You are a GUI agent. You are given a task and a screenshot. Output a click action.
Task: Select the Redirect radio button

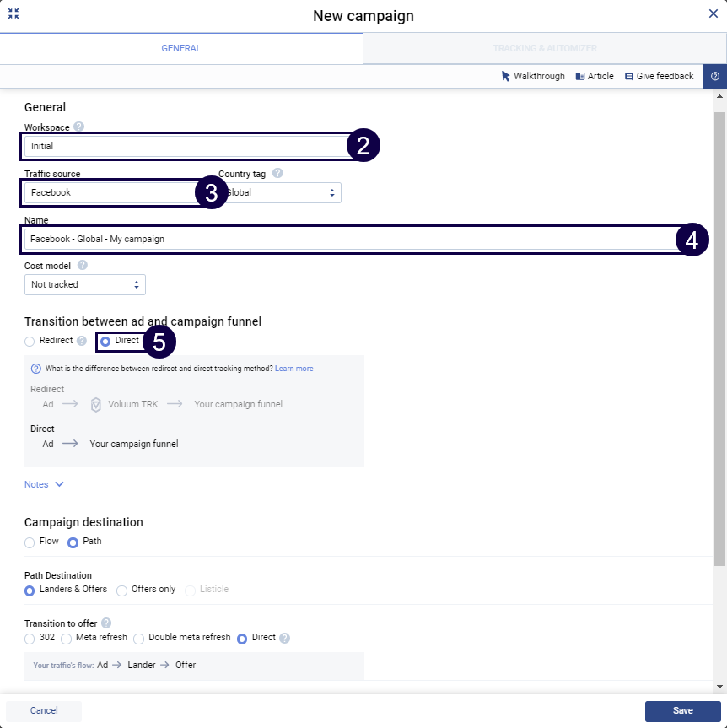point(30,341)
